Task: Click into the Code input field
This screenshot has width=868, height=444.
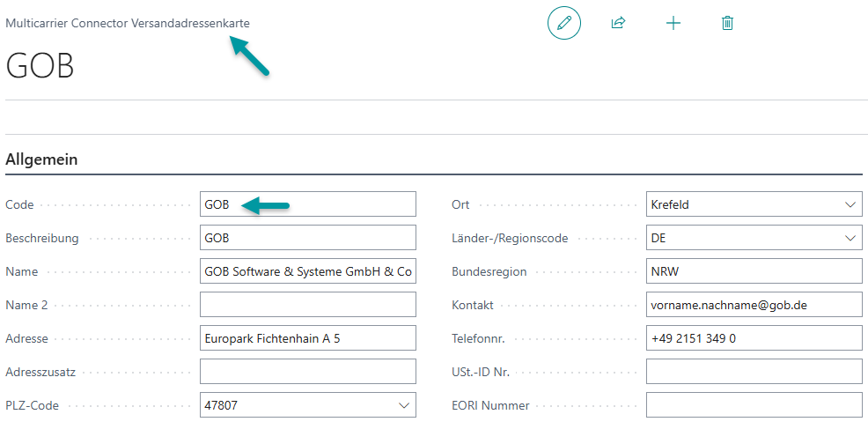Action: coord(308,204)
